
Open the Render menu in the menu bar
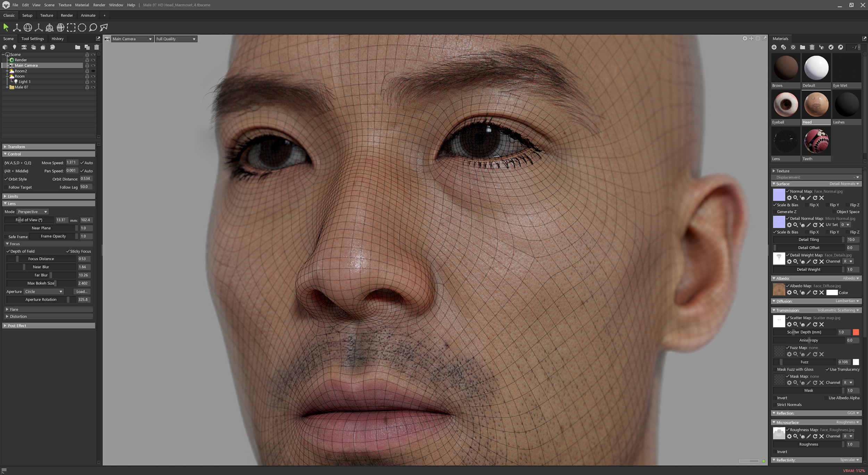99,5
